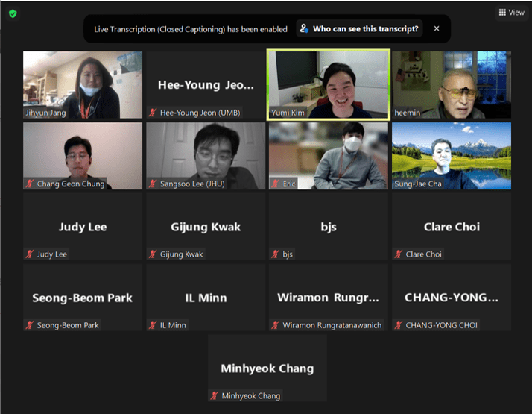Select heemin's video tile
The image size is (532, 414).
pyautogui.click(x=452, y=85)
